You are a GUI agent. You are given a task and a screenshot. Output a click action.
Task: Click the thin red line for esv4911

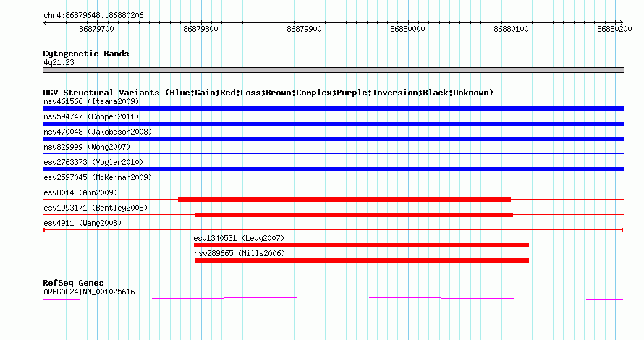(x=333, y=230)
